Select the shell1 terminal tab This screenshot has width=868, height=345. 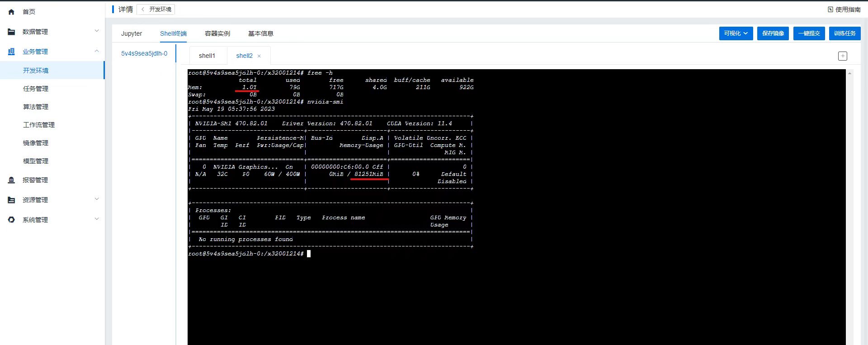point(207,56)
